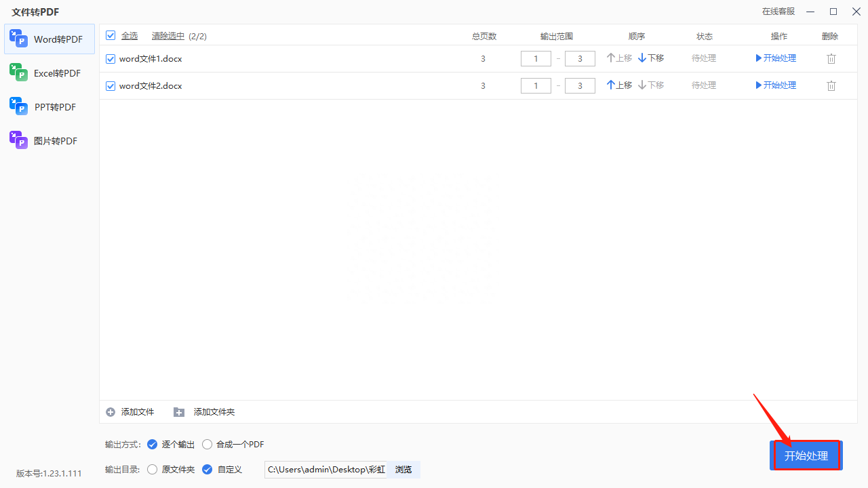Choose 自定义 output directory option
Viewport: 868px width, 488px height.
tap(208, 469)
